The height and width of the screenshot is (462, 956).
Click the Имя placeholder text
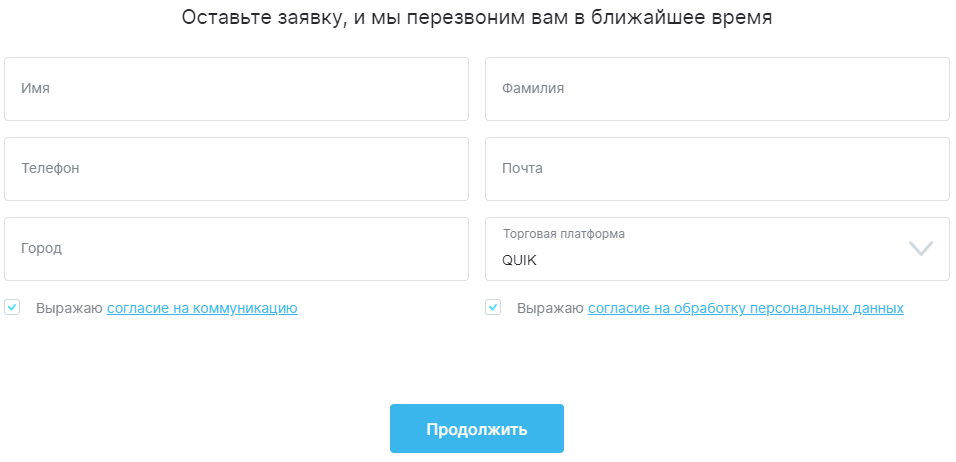pos(35,89)
